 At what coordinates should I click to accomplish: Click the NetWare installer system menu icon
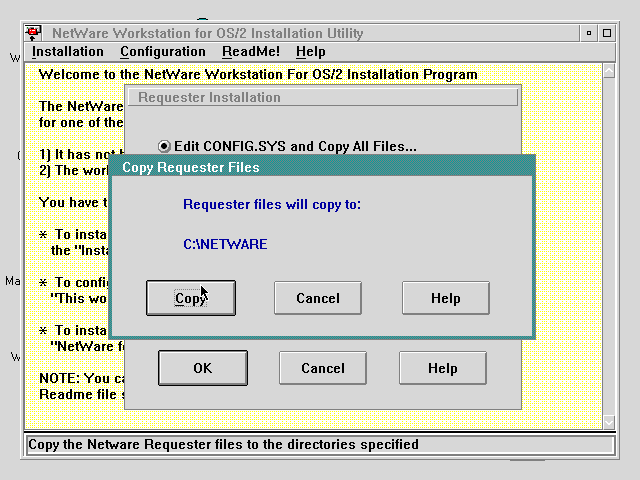tap(33, 33)
